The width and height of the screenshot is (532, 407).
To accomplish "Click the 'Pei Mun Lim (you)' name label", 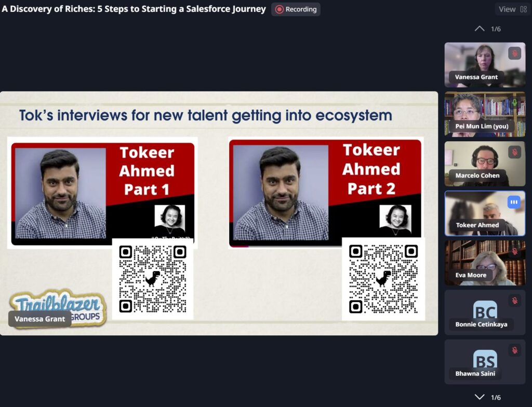I will (x=482, y=126).
